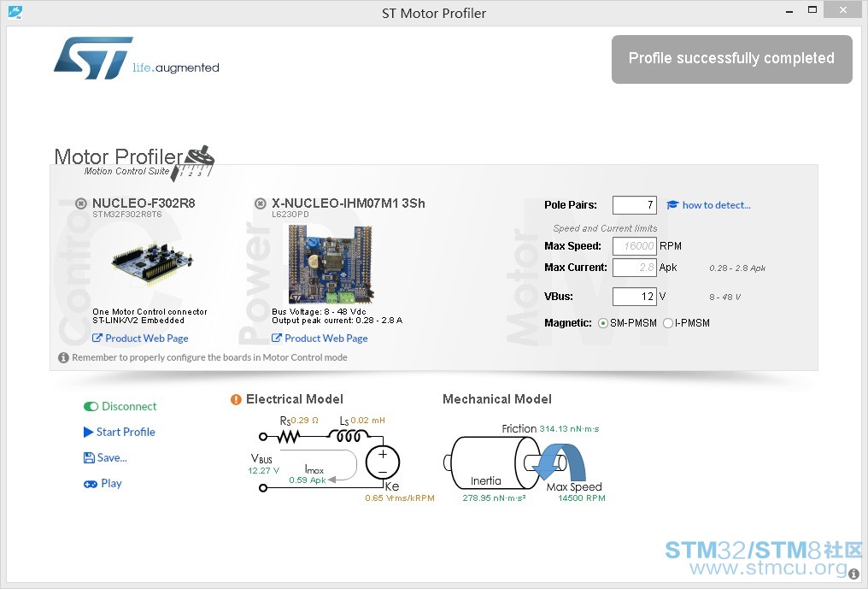
Task: Open how to detect pole pairs help
Action: tap(716, 205)
